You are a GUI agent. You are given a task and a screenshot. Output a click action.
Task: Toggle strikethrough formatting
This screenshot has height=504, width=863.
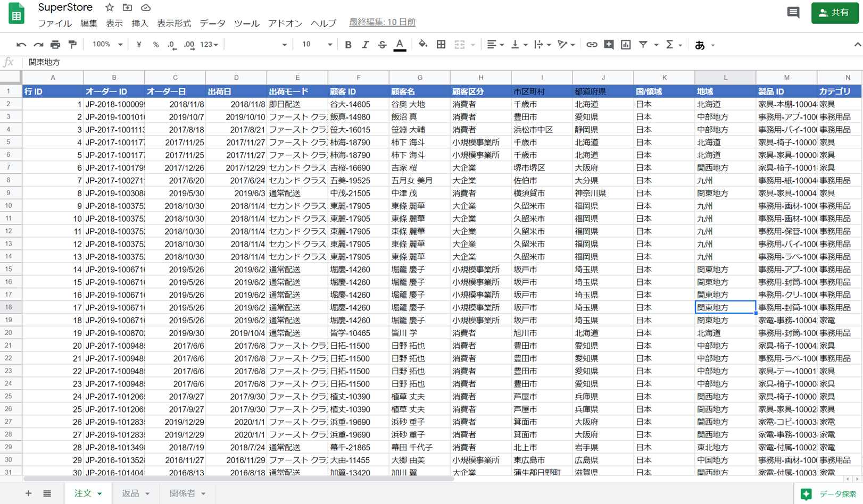point(382,45)
